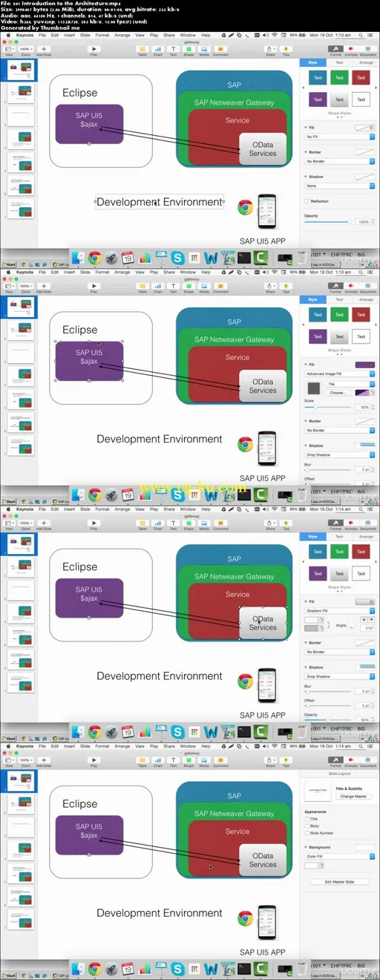Screen dimensions: 380x980
Task: Open File menu in the No Fill frame
Action: pyautogui.click(x=42, y=36)
